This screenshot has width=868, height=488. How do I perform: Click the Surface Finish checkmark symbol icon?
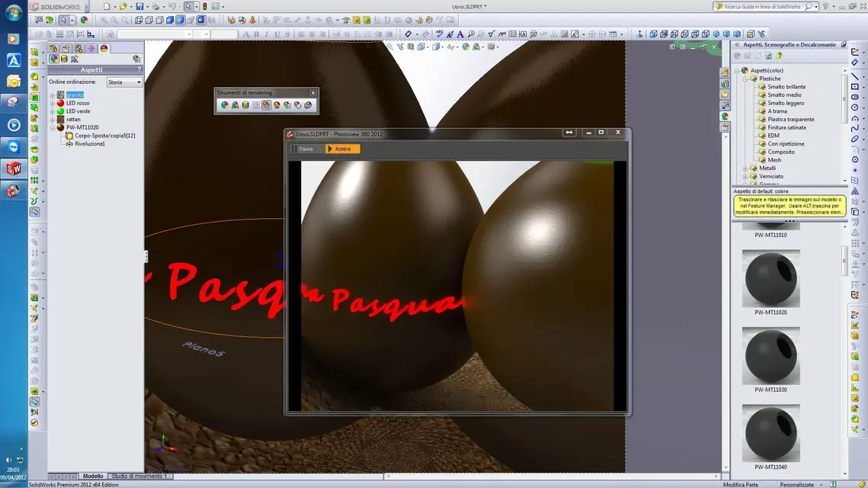(x=491, y=34)
